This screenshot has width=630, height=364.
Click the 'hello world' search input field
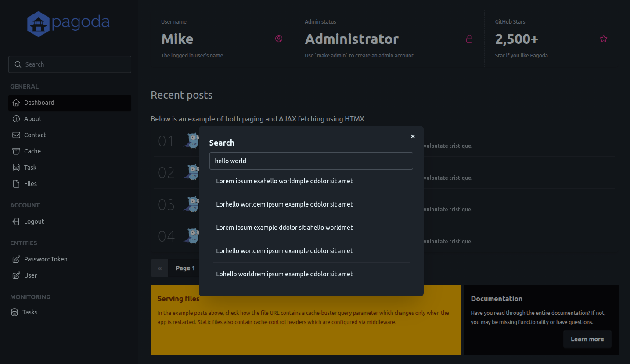point(311,161)
